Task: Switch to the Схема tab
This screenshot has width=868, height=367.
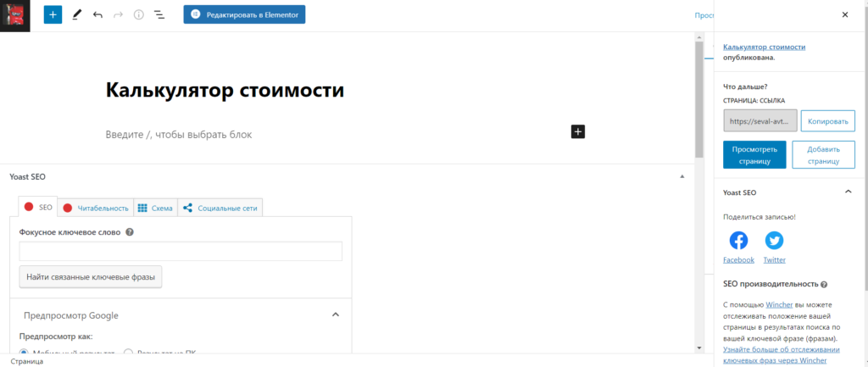Action: click(x=156, y=209)
